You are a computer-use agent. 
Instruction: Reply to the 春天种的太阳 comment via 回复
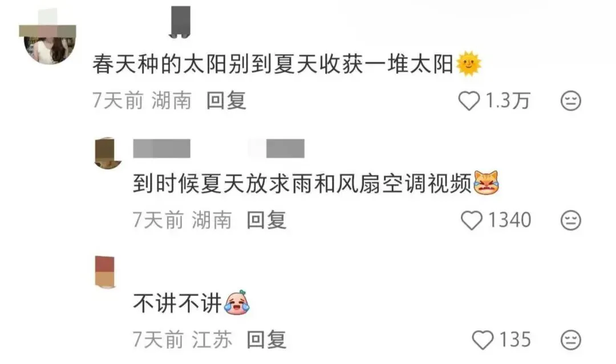point(226,101)
